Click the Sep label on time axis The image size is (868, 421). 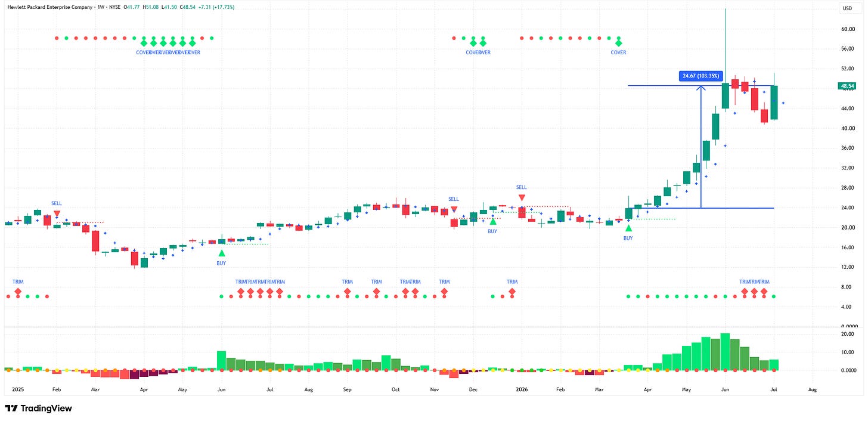coord(347,388)
